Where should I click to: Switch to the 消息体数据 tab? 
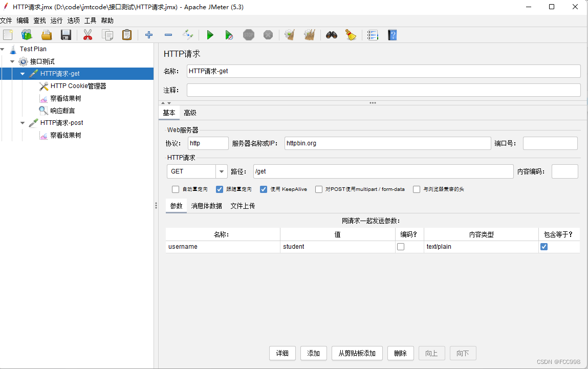coord(207,206)
